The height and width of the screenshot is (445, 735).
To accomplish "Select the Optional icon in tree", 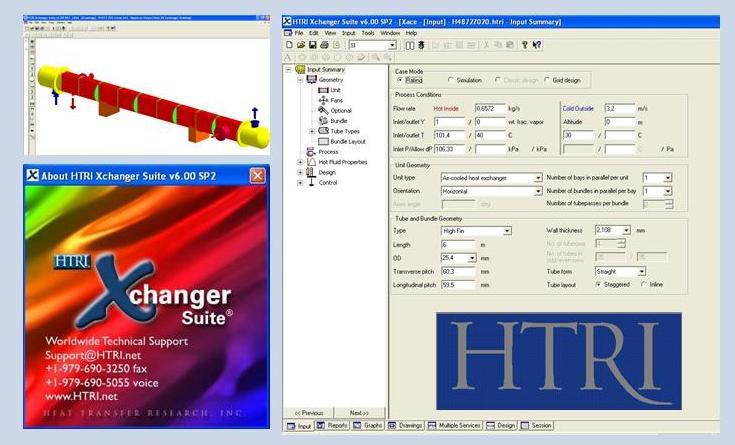I will click(323, 111).
